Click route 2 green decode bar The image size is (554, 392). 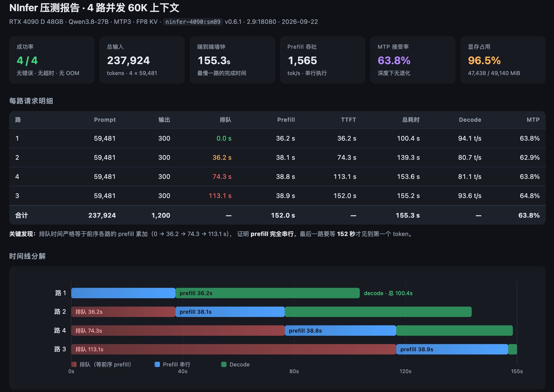click(x=378, y=312)
